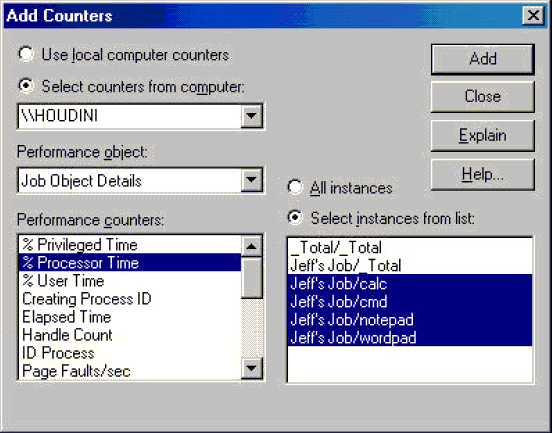Choose the 'Page Faults/sec' counter
The height and width of the screenshot is (433, 552).
point(130,371)
